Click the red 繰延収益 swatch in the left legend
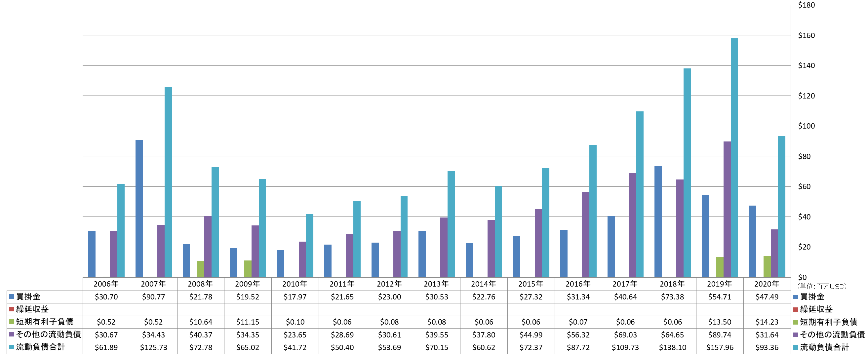The height and width of the screenshot is (354, 868). (x=11, y=309)
